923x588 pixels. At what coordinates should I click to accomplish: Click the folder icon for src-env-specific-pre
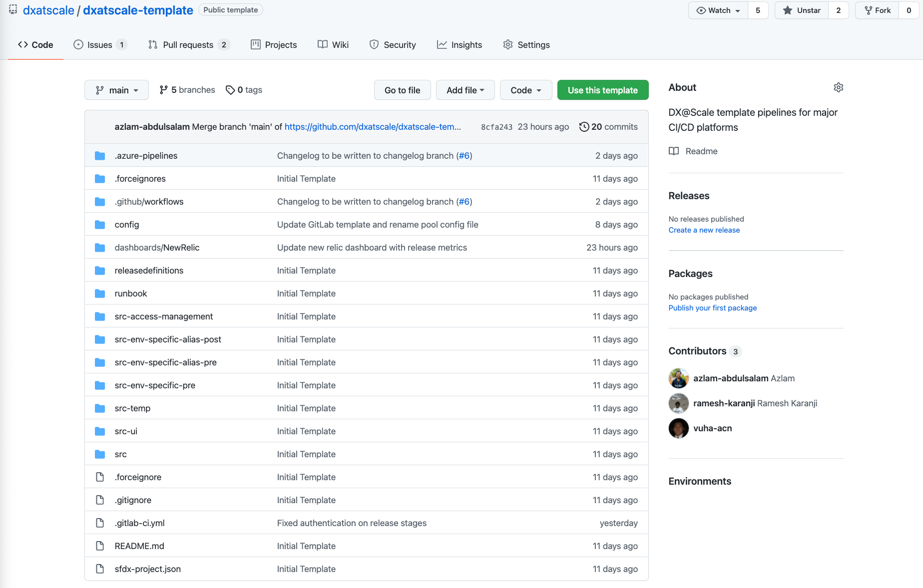[100, 385]
